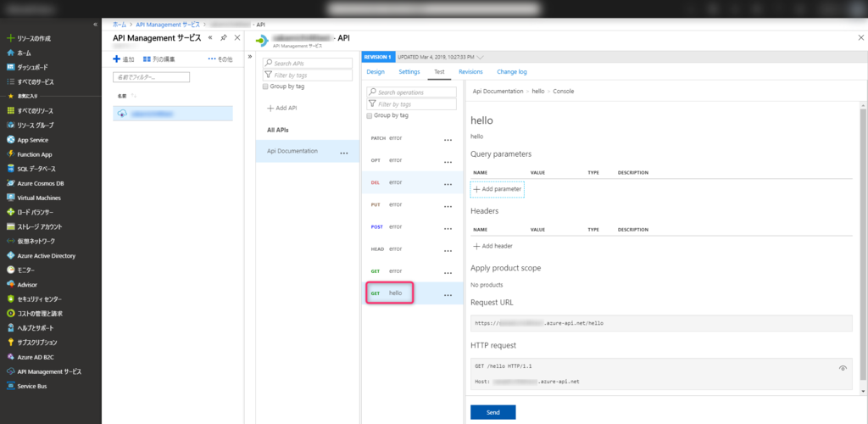Open All resources grid icon
868x424 pixels.
(x=10, y=111)
